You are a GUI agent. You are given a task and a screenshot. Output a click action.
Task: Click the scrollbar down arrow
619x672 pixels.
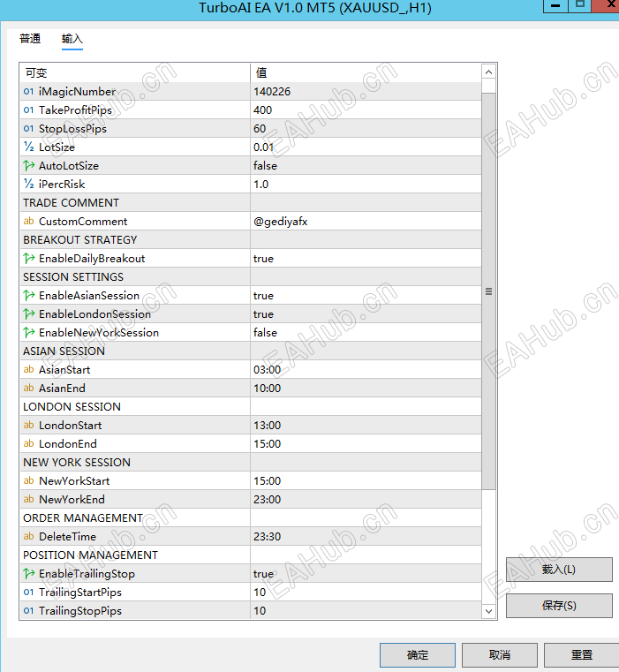tap(488, 611)
